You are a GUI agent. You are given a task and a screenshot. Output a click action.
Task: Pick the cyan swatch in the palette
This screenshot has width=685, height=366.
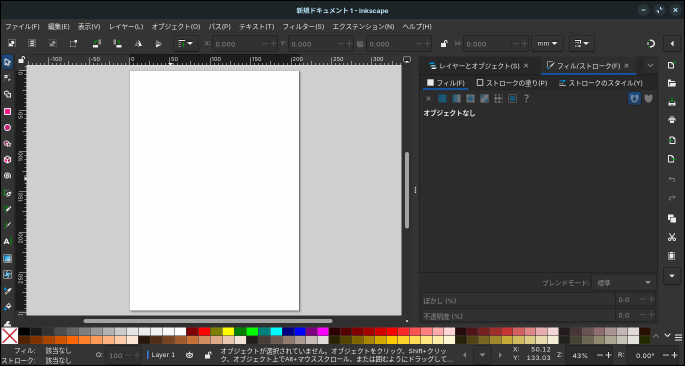pyautogui.click(x=276, y=331)
